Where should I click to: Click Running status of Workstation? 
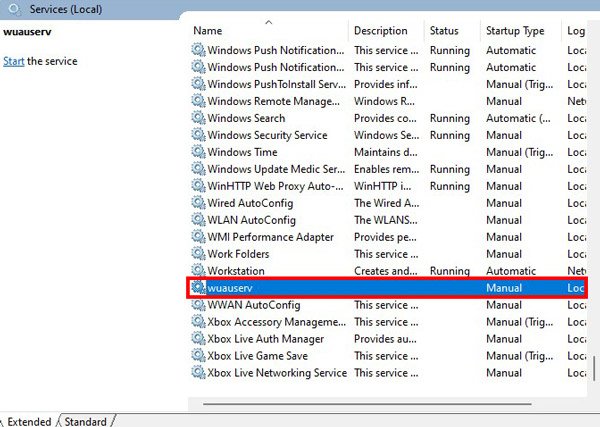[450, 271]
